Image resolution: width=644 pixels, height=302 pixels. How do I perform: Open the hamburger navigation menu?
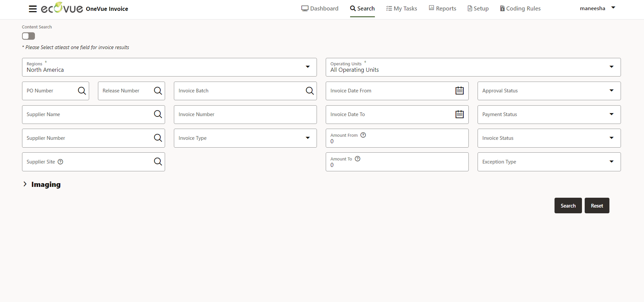pyautogui.click(x=33, y=9)
